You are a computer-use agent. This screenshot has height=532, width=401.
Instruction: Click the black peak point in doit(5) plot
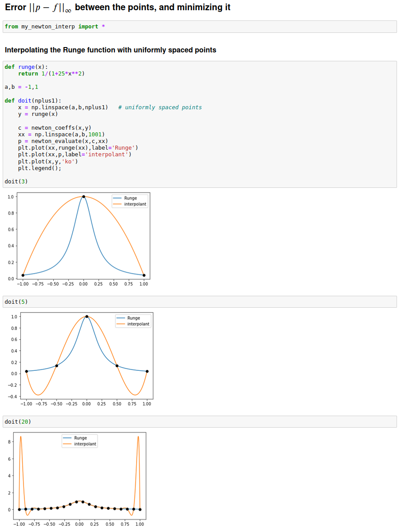pyautogui.click(x=86, y=317)
